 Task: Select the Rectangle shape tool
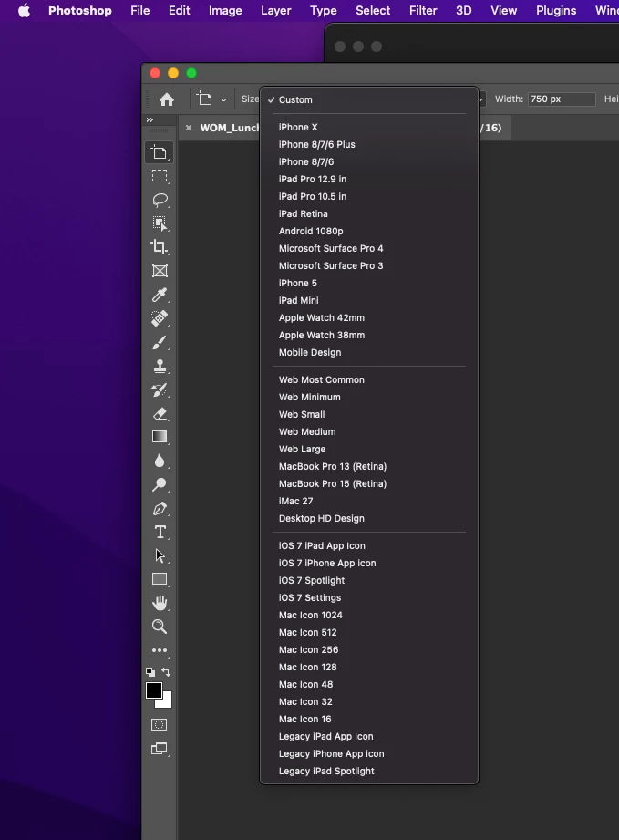click(159, 579)
